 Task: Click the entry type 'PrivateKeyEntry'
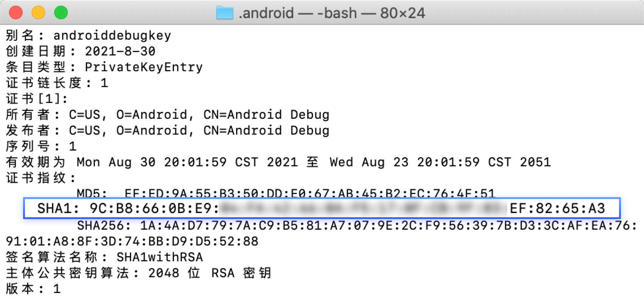coord(144,67)
